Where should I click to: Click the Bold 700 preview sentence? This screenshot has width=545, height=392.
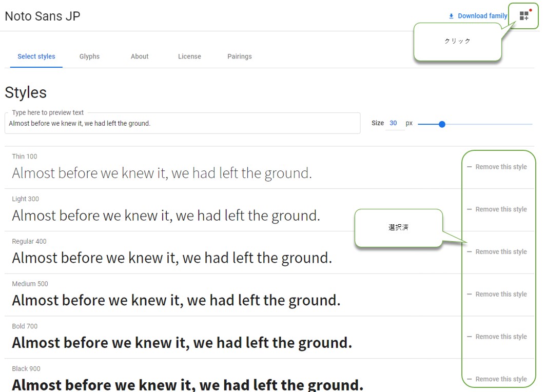pos(182,343)
